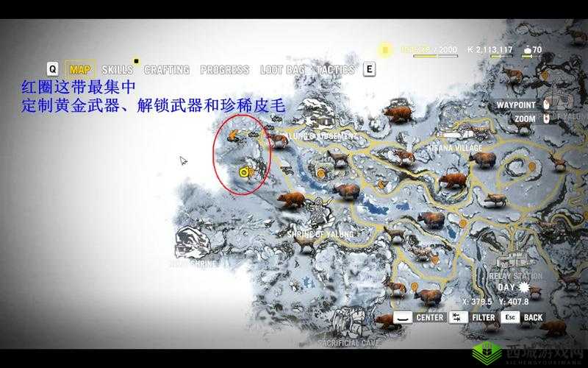
Task: Select the TACTICS tab
Action: pyautogui.click(x=335, y=70)
